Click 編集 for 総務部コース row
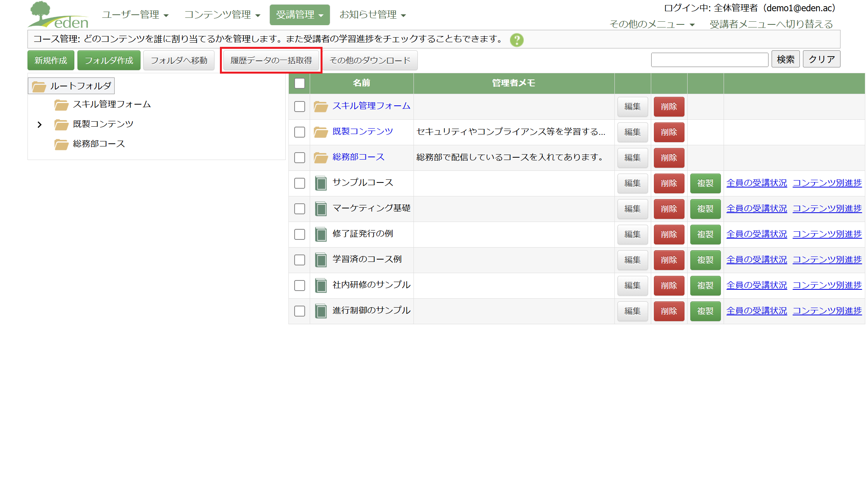Screen dimensions: 868x480 tap(633, 158)
